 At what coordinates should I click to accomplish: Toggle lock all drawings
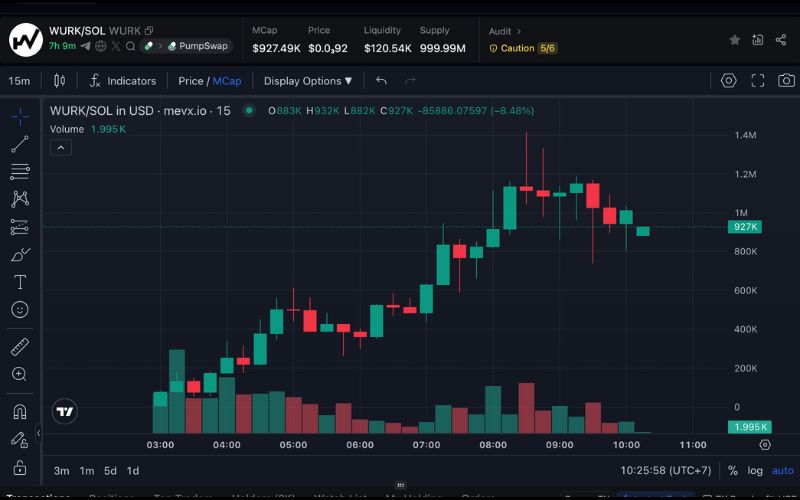(x=19, y=466)
